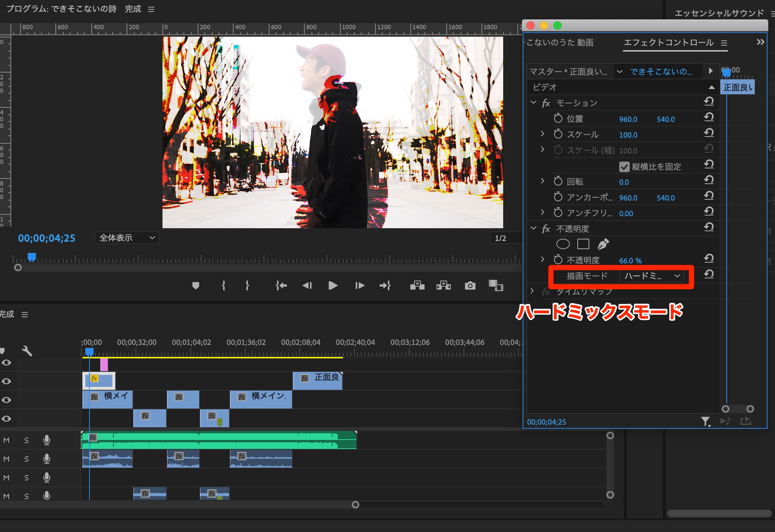Toggle stopwatch animation for 不透明度 value
The width and height of the screenshot is (775, 532).
[x=558, y=260]
